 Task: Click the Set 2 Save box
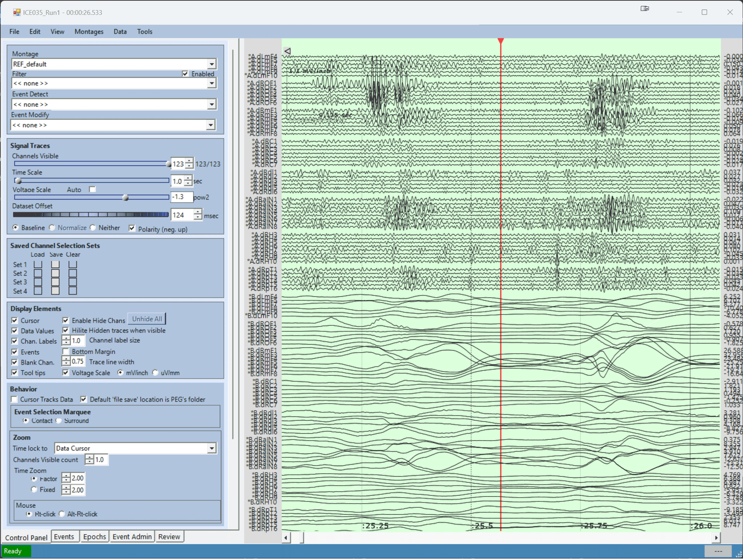pos(55,273)
